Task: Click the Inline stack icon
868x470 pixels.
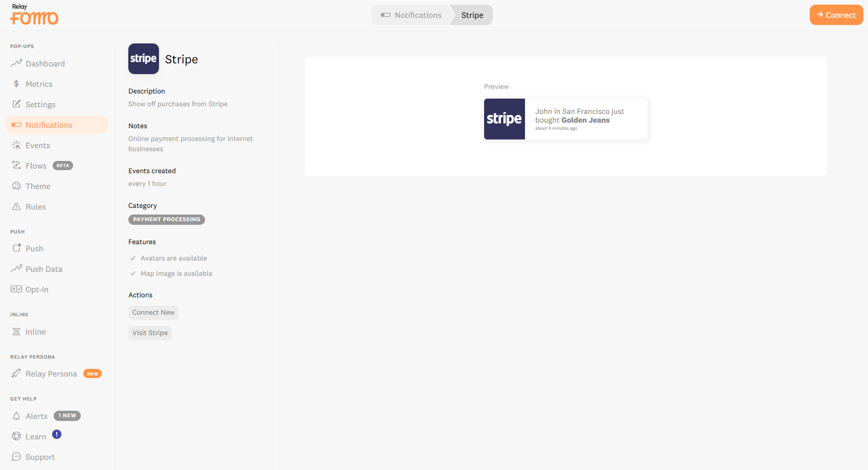Action: click(x=16, y=332)
